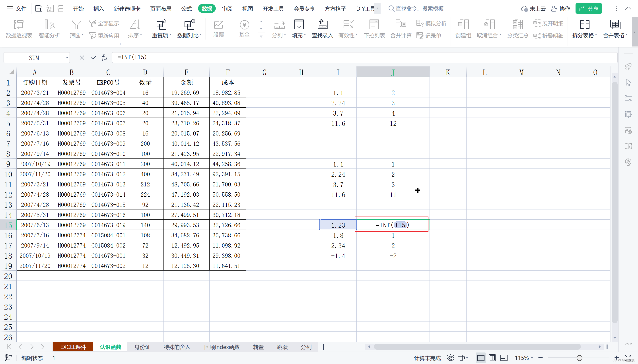Click the 分享 Share button
This screenshot has height=364, width=638.
[x=589, y=9]
